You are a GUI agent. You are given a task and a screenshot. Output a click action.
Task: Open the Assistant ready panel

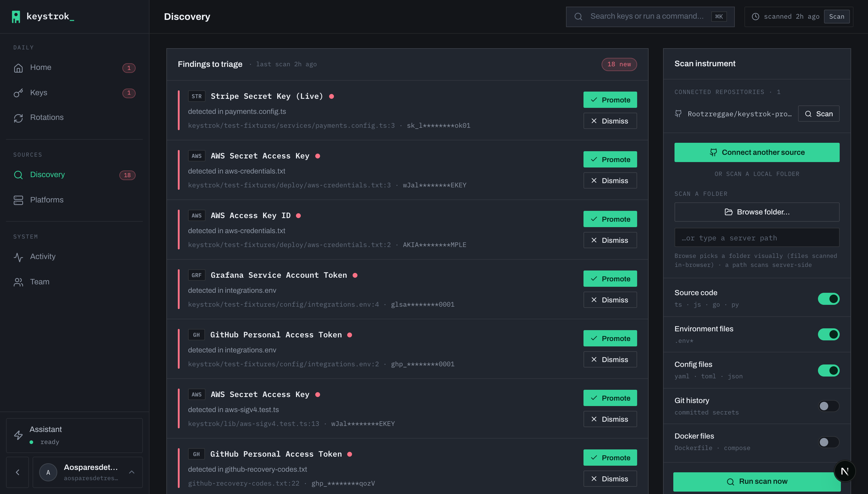pos(74,435)
